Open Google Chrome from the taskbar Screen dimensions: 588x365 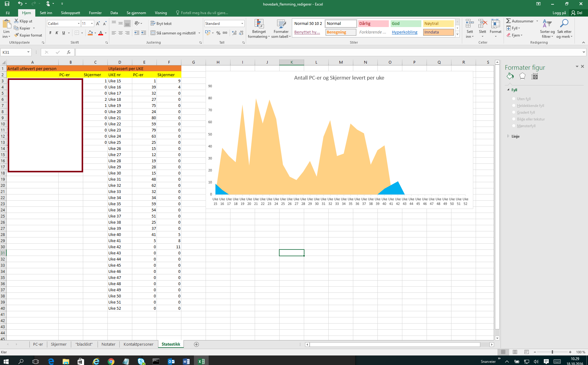(x=111, y=361)
